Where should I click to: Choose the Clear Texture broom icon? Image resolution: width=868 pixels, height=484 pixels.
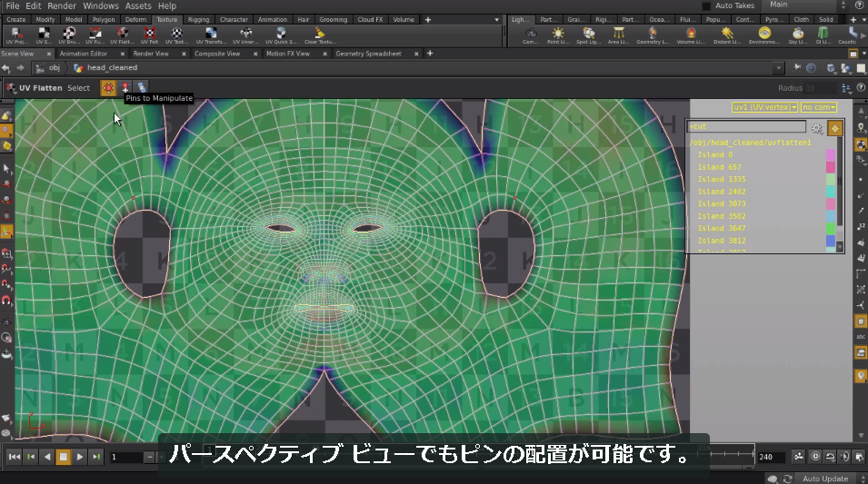coord(319,35)
